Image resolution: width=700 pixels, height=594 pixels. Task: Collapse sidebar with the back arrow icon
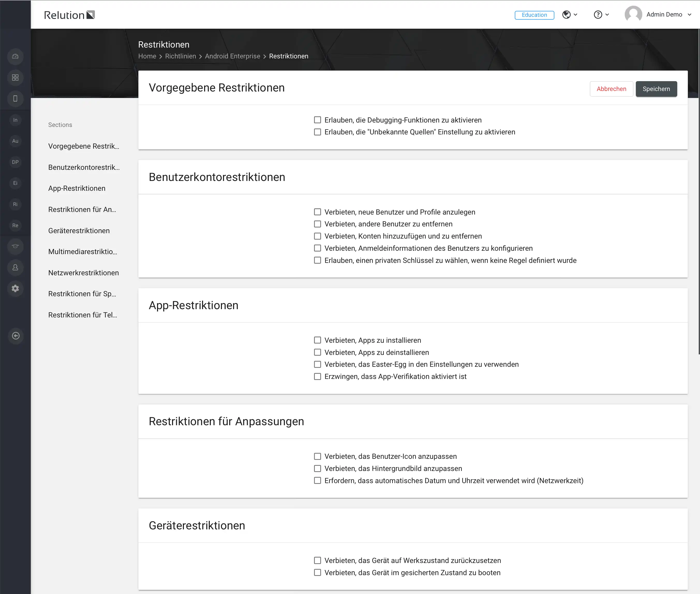tap(16, 336)
